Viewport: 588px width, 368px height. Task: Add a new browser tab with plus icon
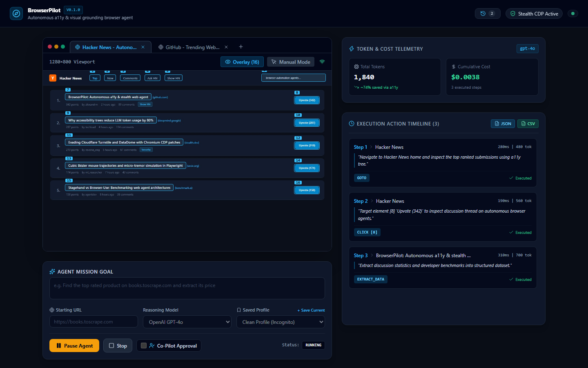[x=241, y=47]
